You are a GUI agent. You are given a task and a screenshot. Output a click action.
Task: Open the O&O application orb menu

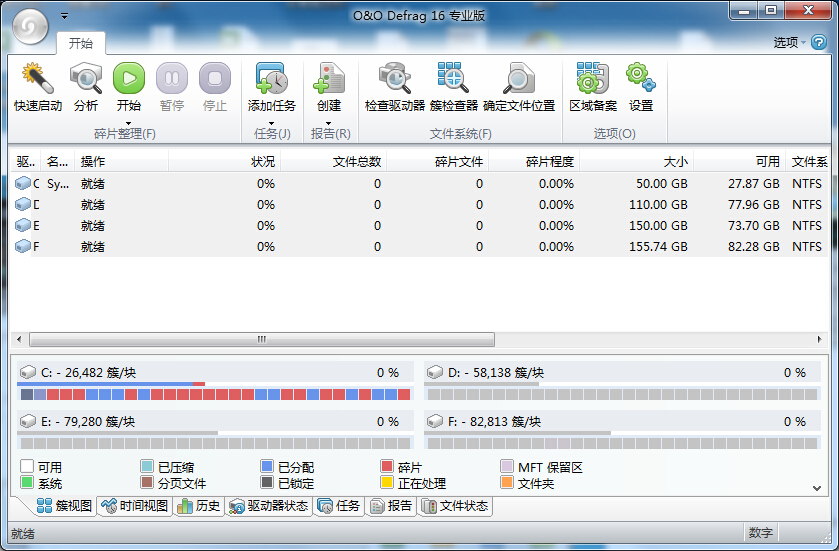(x=30, y=27)
